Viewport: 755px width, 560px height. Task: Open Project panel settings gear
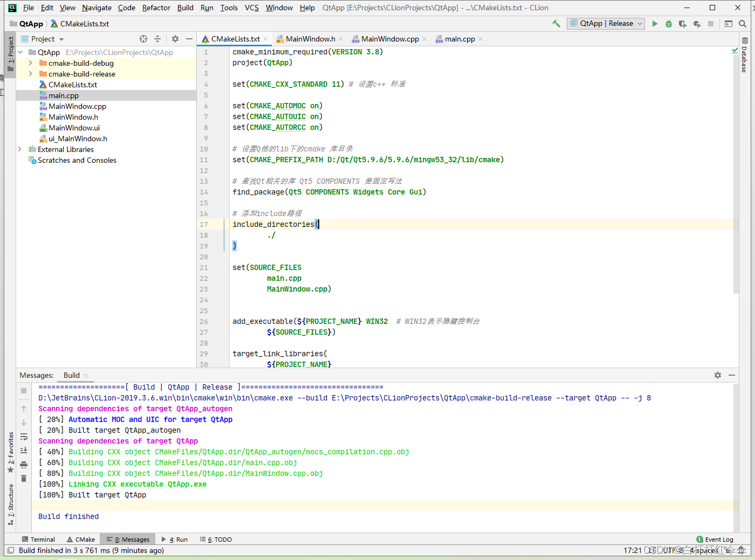coord(175,39)
